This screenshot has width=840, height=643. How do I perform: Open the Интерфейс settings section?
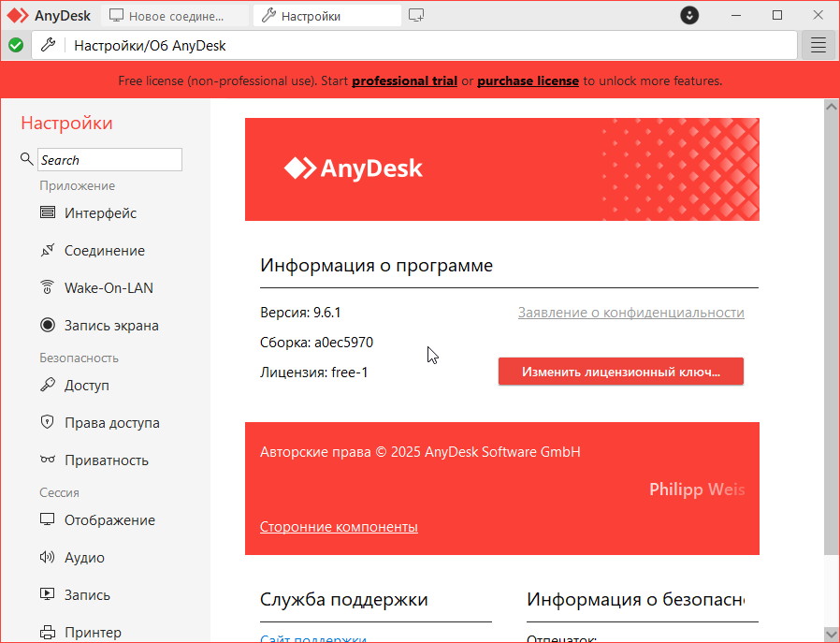click(100, 213)
